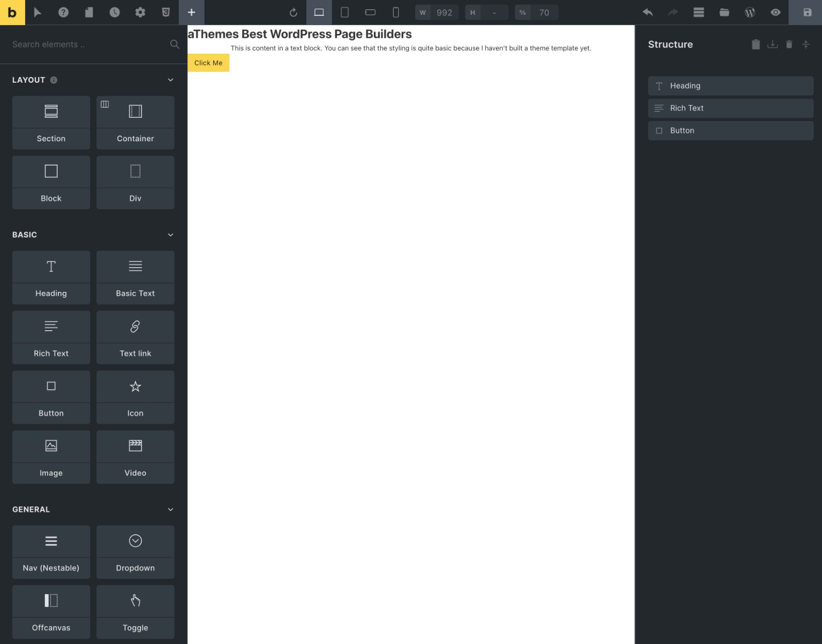
Task: Add a Basic Text element
Action: 135,278
